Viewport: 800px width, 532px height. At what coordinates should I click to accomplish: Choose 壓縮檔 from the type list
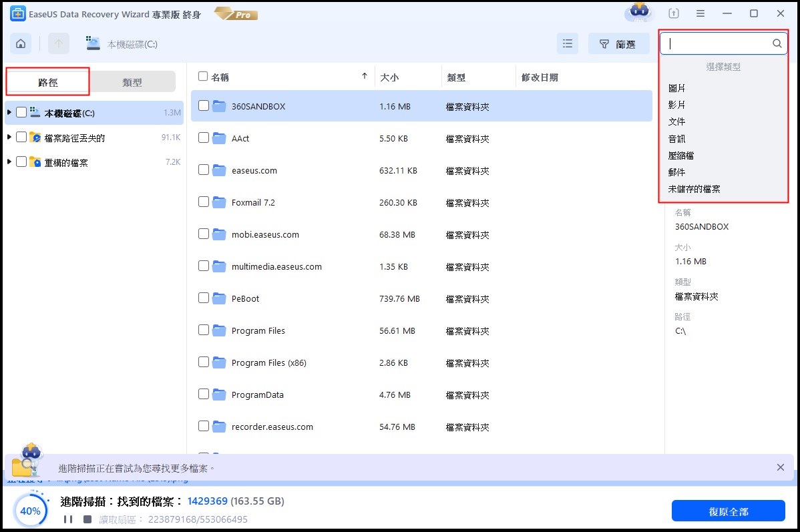[681, 156]
